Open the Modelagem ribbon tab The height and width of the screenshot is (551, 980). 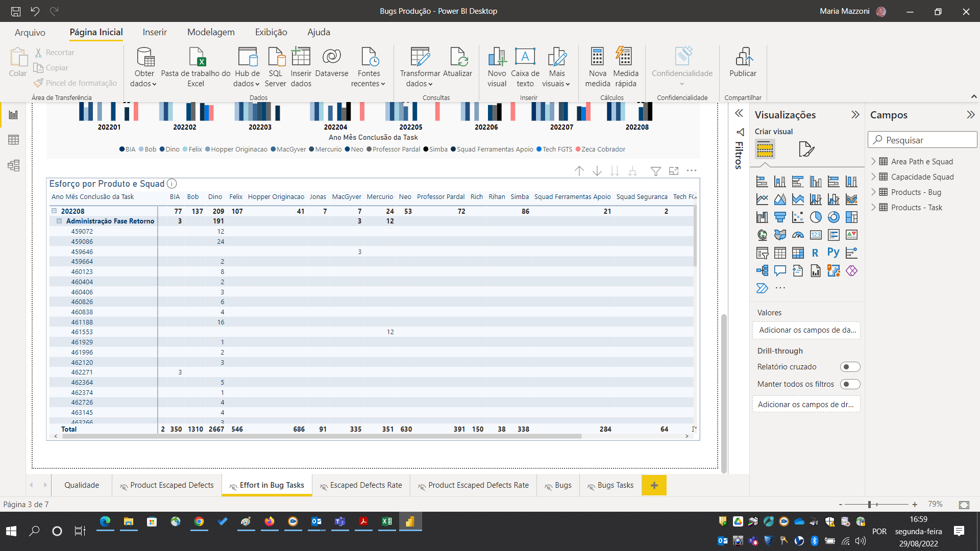click(x=211, y=32)
